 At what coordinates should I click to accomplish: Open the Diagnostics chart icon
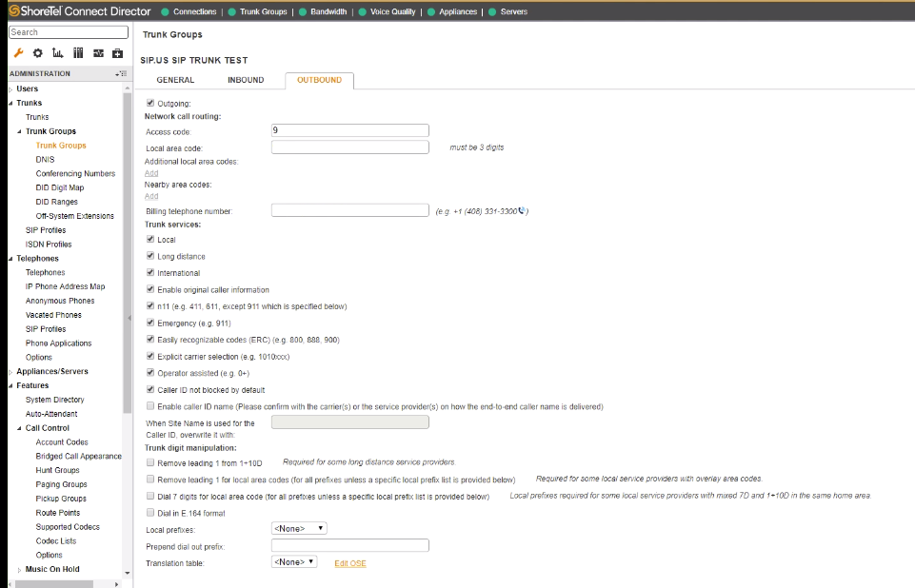58,53
